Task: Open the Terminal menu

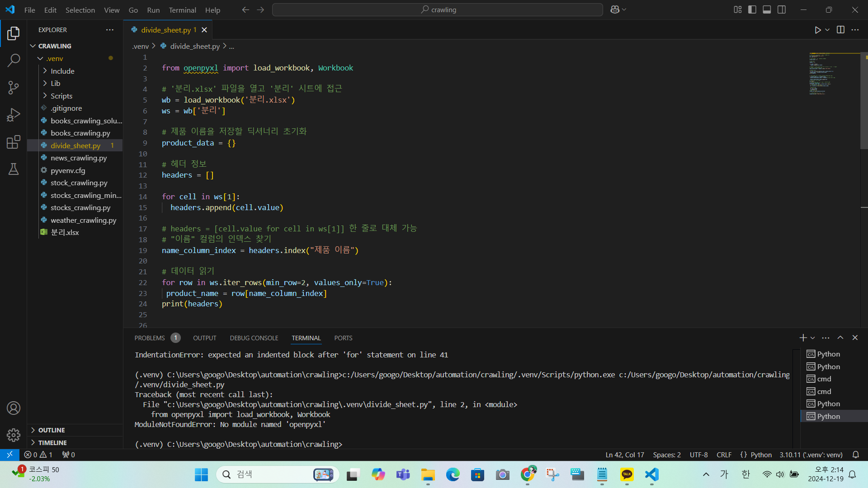Action: coord(182,10)
